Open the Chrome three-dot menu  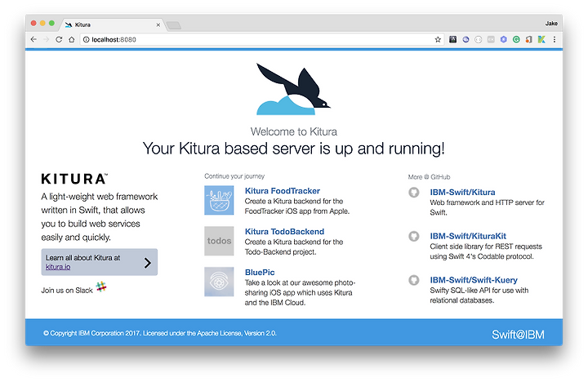tap(555, 39)
